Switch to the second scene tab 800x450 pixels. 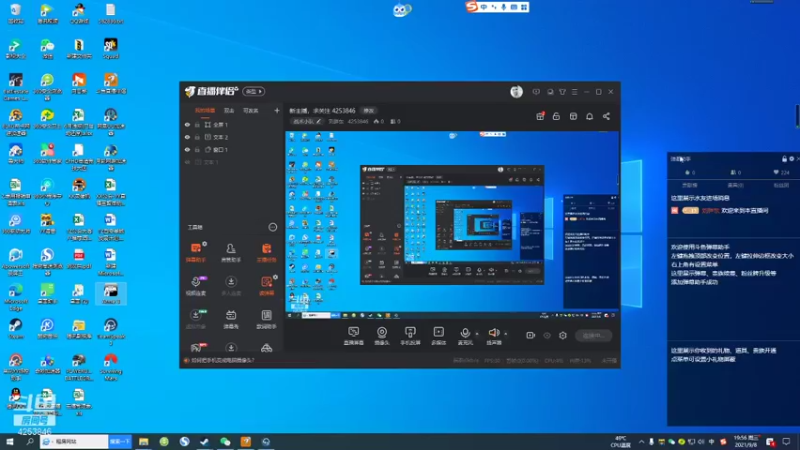tap(229, 110)
